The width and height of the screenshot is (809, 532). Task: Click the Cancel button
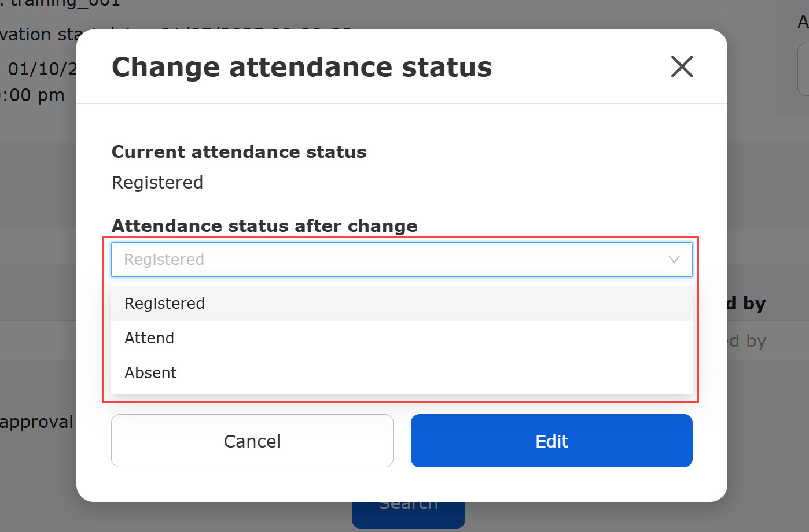[252, 441]
